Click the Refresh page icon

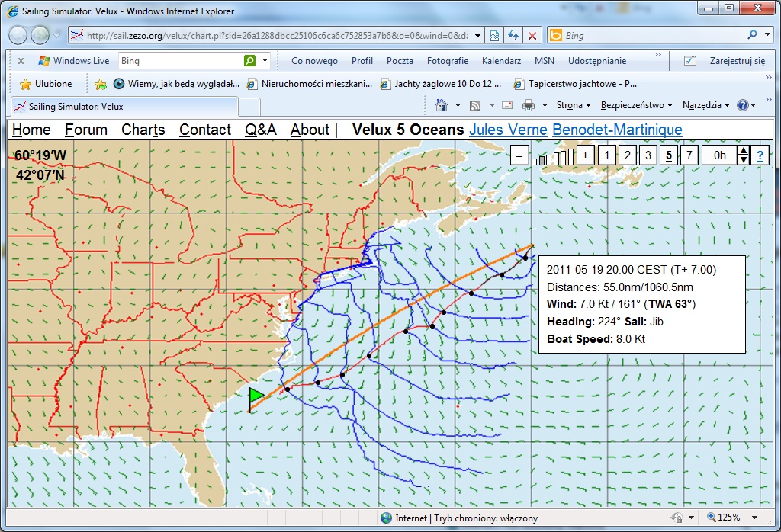pos(513,35)
